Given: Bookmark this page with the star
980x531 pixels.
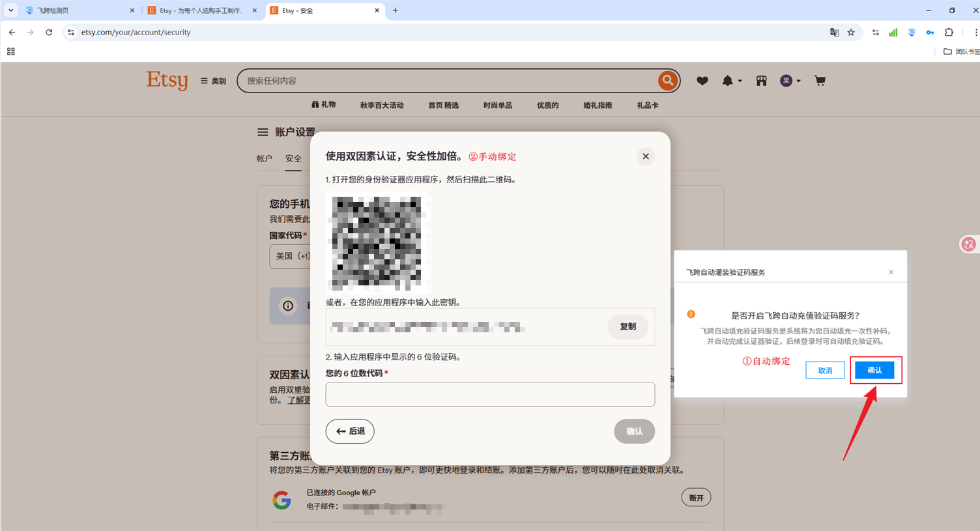Looking at the screenshot, I should 851,32.
